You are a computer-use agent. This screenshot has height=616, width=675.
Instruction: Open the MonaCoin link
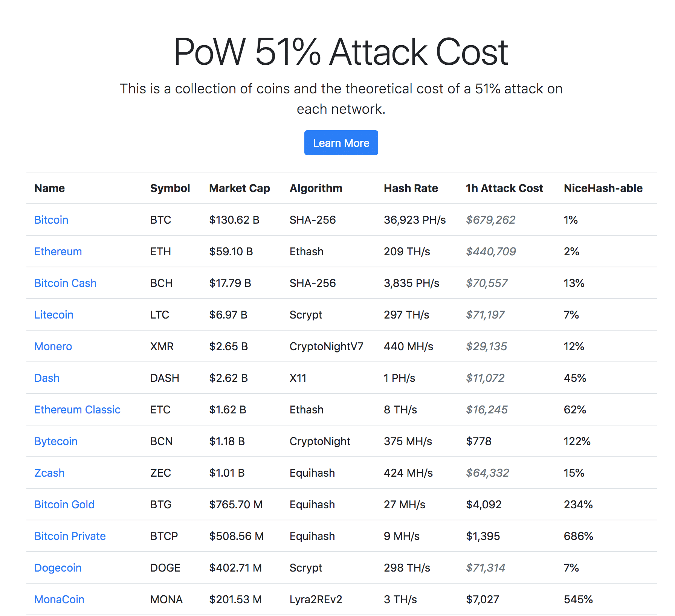click(x=60, y=599)
